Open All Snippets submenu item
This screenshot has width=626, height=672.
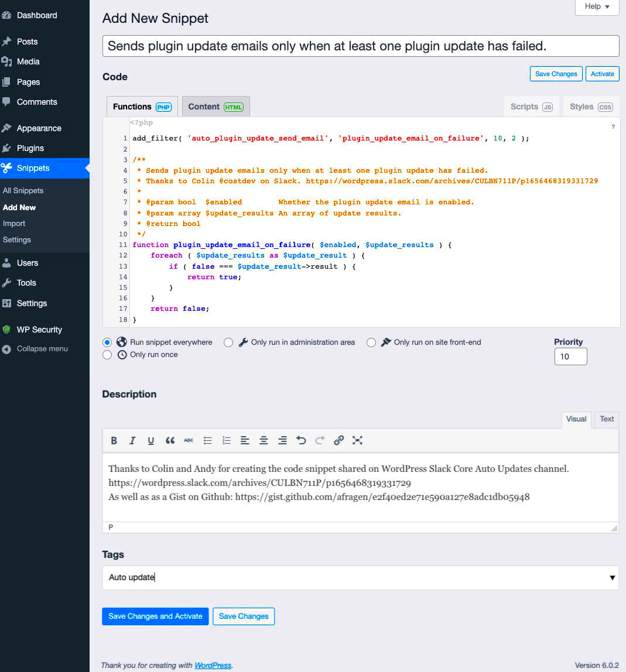coord(23,191)
